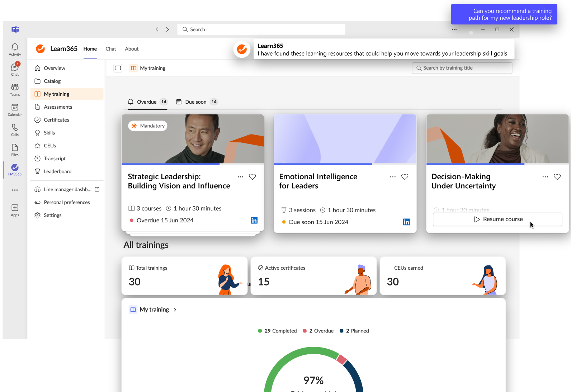This screenshot has width=571, height=392.
Task: Click the Resume course button
Action: [497, 219]
